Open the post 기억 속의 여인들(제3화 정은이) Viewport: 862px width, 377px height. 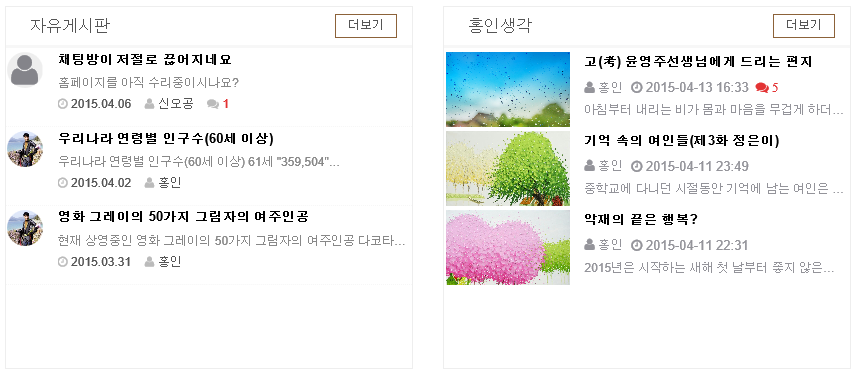682,141
